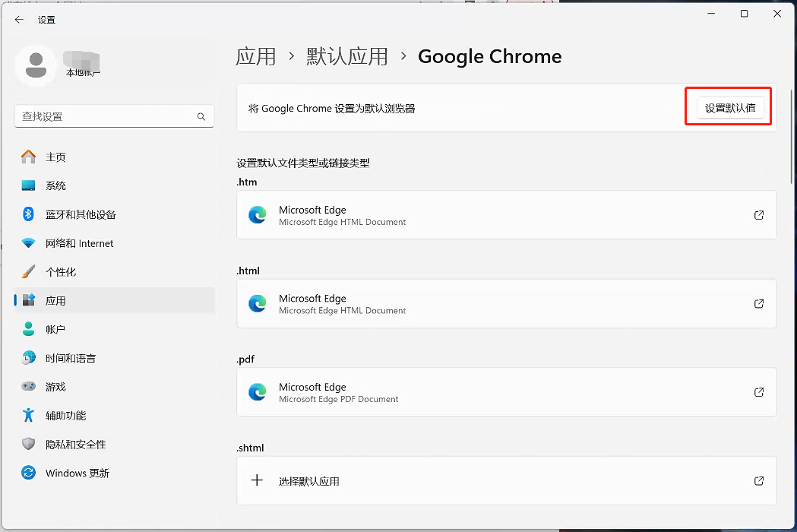This screenshot has width=797, height=532.
Task: Change the .pdf default Microsoft Edge
Action: pyautogui.click(x=506, y=392)
